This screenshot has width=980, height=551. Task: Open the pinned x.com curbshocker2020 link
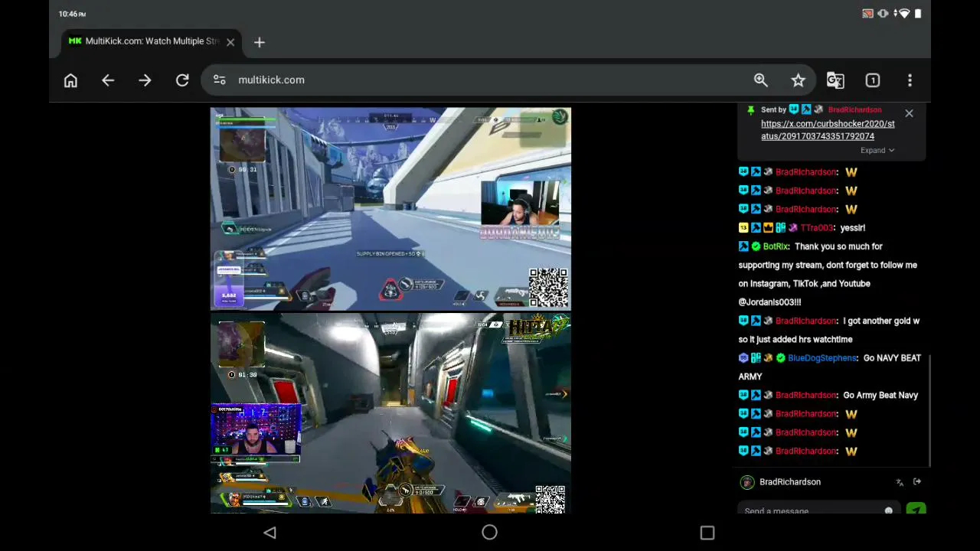pos(828,130)
